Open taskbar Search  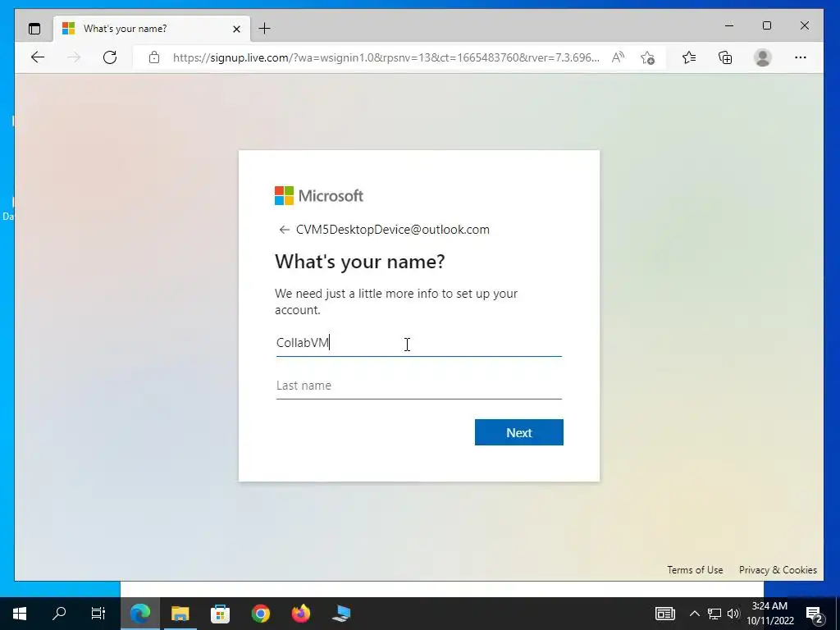click(x=59, y=614)
